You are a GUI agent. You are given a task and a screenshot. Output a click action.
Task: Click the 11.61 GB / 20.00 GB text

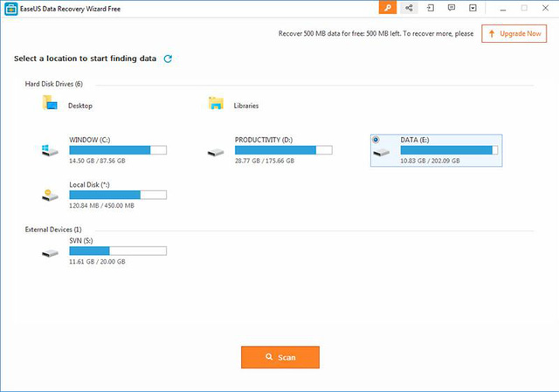click(x=97, y=262)
